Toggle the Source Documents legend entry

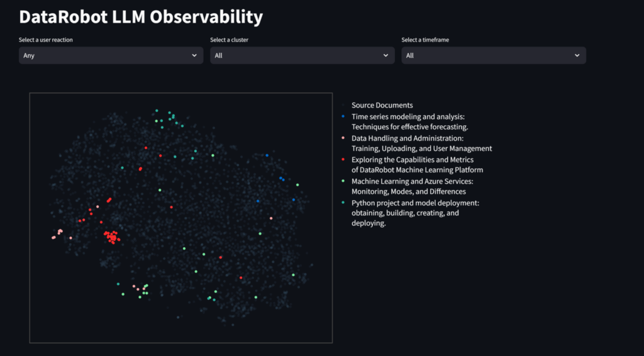click(x=382, y=105)
